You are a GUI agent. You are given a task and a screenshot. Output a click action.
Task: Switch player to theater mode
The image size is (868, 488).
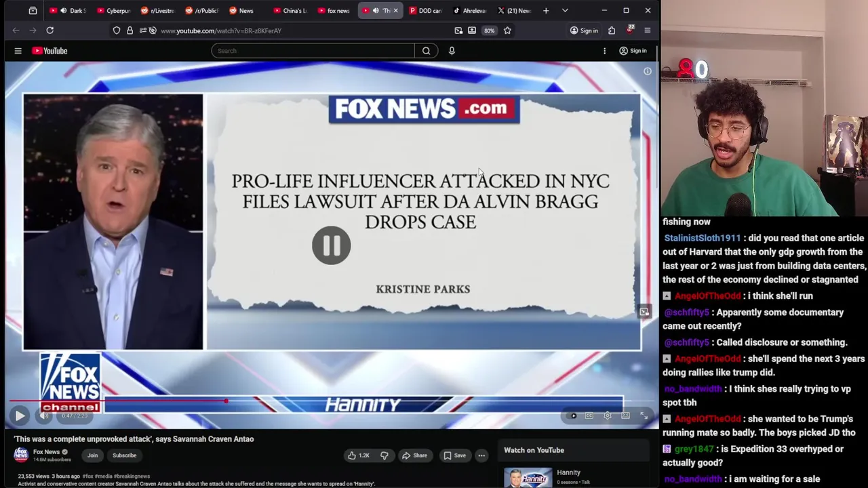click(x=625, y=415)
